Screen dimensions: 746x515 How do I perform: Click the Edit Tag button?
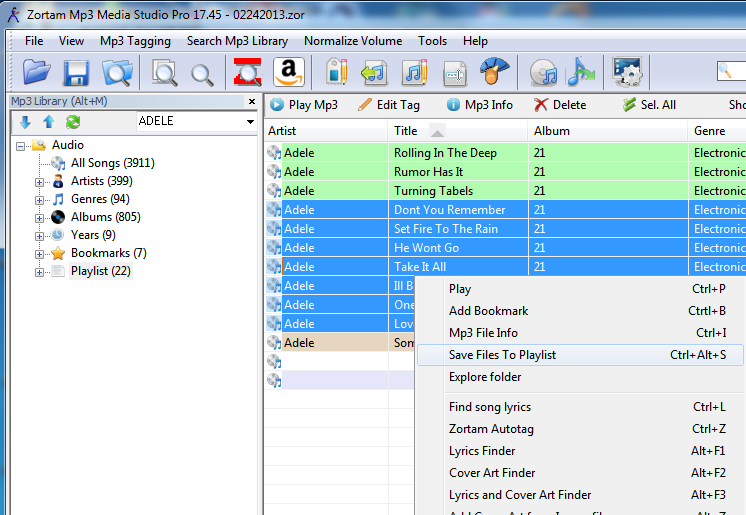[388, 104]
